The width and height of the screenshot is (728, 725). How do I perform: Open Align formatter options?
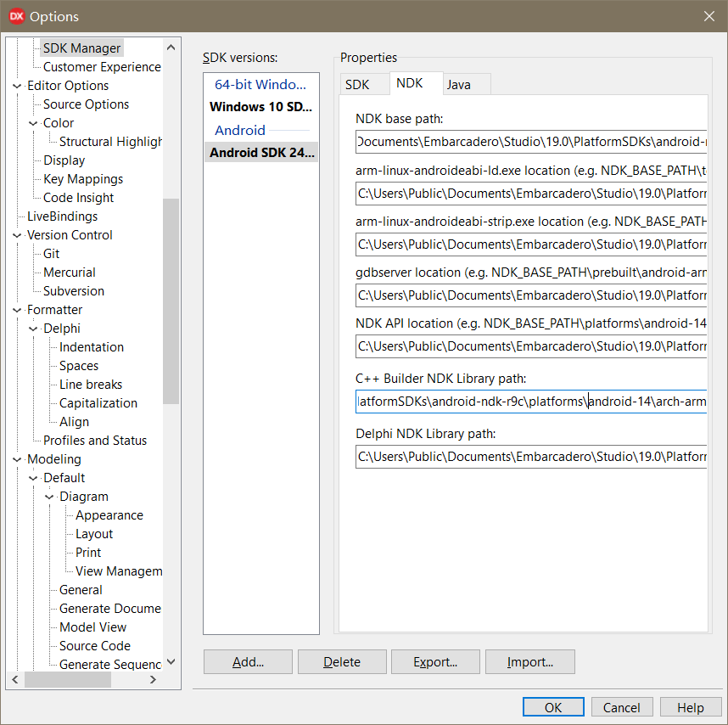(75, 422)
